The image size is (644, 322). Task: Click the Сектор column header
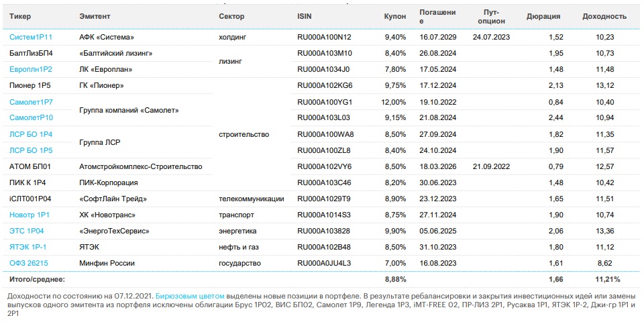click(x=231, y=16)
